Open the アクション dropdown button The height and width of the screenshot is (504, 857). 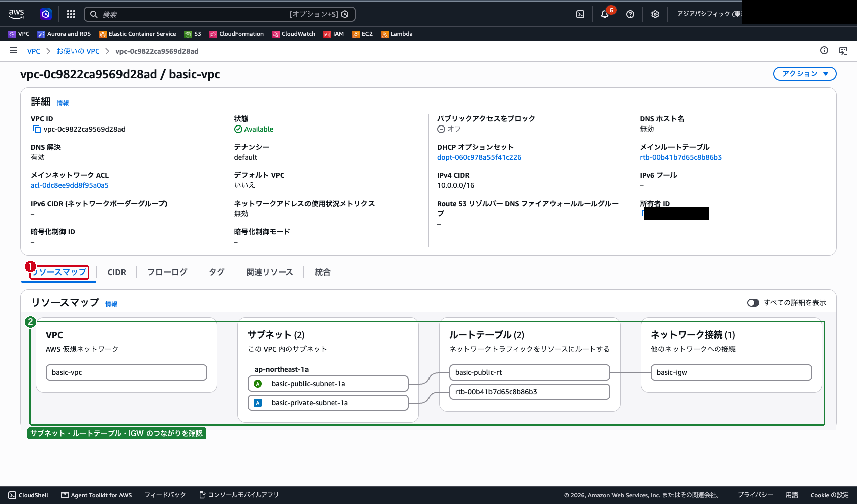[805, 74]
